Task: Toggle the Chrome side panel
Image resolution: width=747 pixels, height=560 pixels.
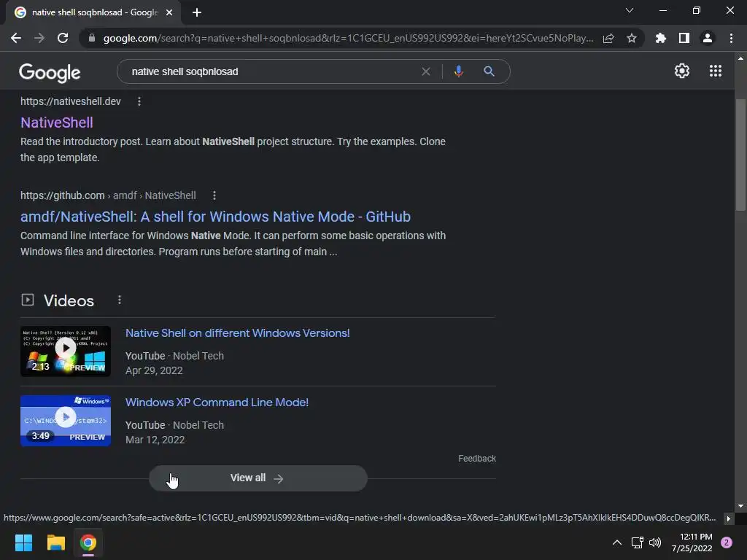Action: tap(684, 38)
